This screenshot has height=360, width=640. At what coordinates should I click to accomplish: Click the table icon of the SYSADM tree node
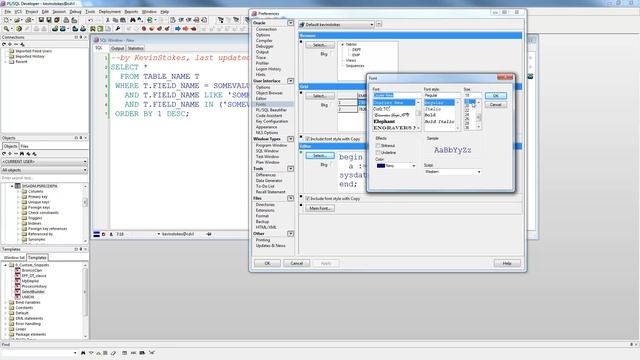(18, 186)
